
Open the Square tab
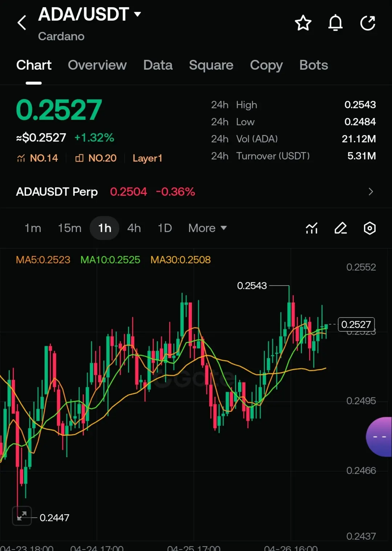pyautogui.click(x=211, y=65)
